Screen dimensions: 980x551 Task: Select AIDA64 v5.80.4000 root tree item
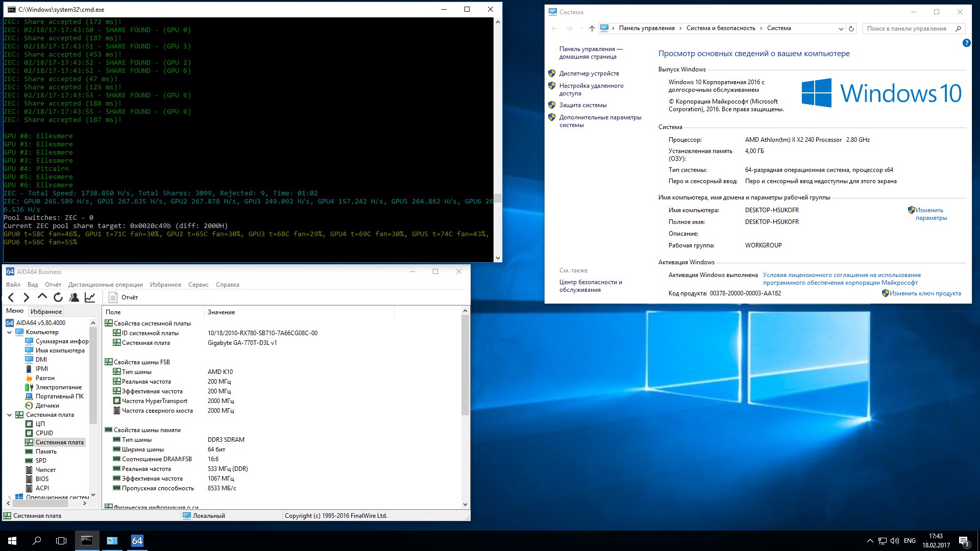tap(36, 323)
